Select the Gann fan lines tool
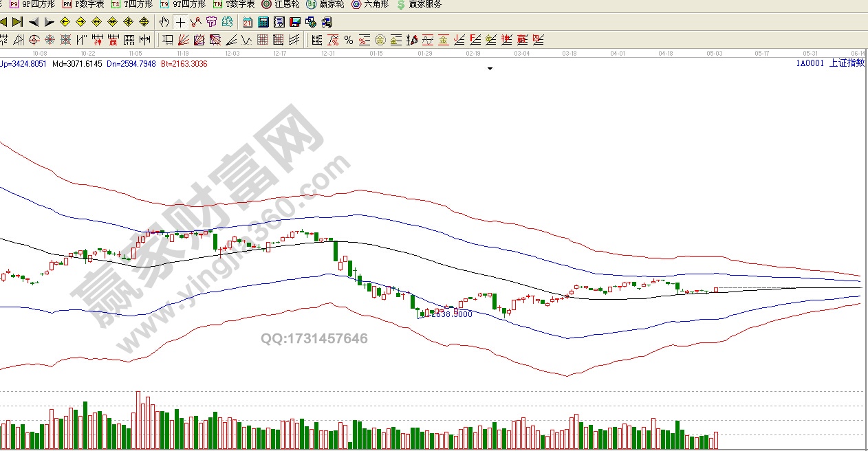This screenshot has width=868, height=451. [x=184, y=40]
